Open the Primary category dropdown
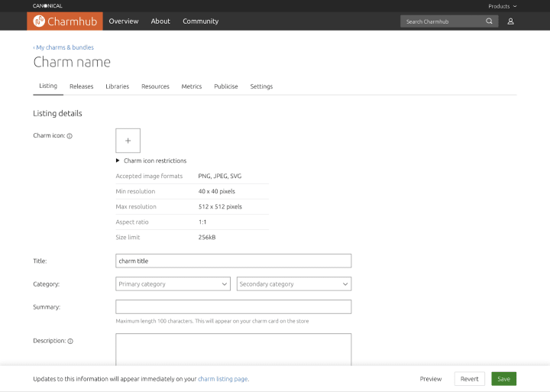Viewport: 550px width, 392px height. point(173,284)
